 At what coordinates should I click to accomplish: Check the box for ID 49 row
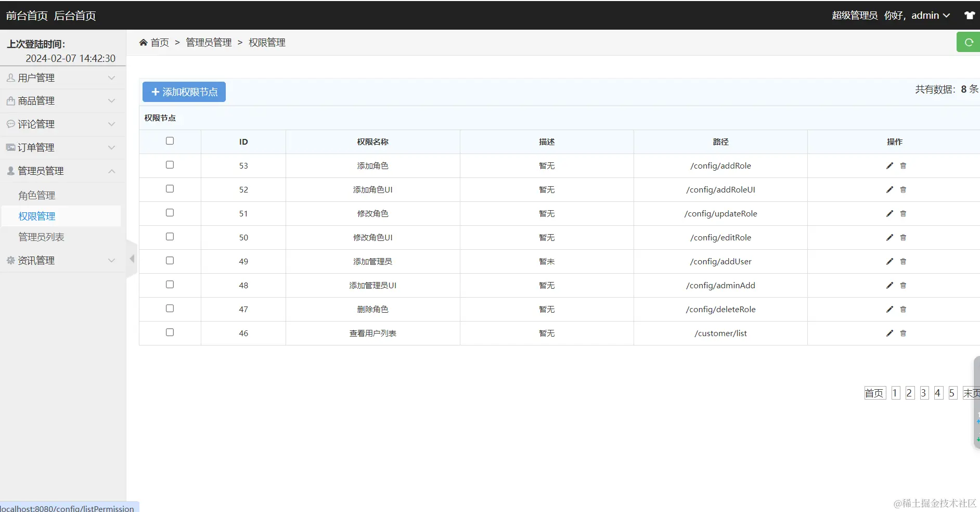coord(170,261)
